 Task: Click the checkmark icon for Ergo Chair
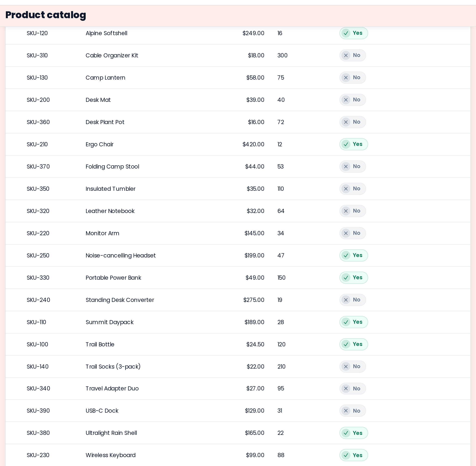[x=346, y=144]
